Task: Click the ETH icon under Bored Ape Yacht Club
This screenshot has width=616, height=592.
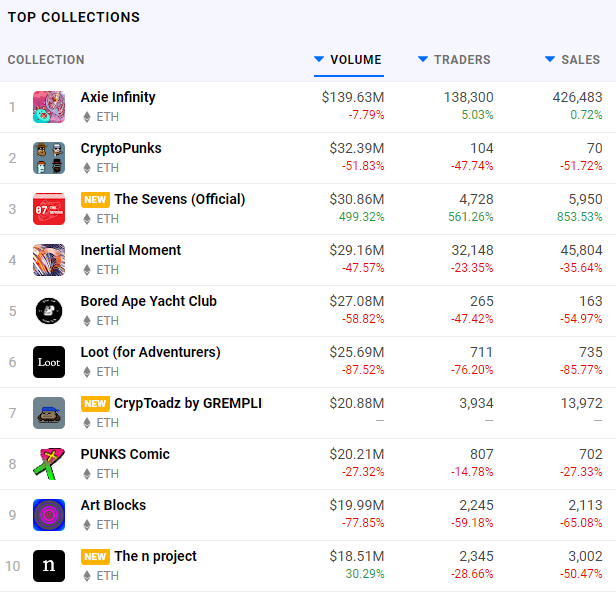Action: tap(87, 321)
